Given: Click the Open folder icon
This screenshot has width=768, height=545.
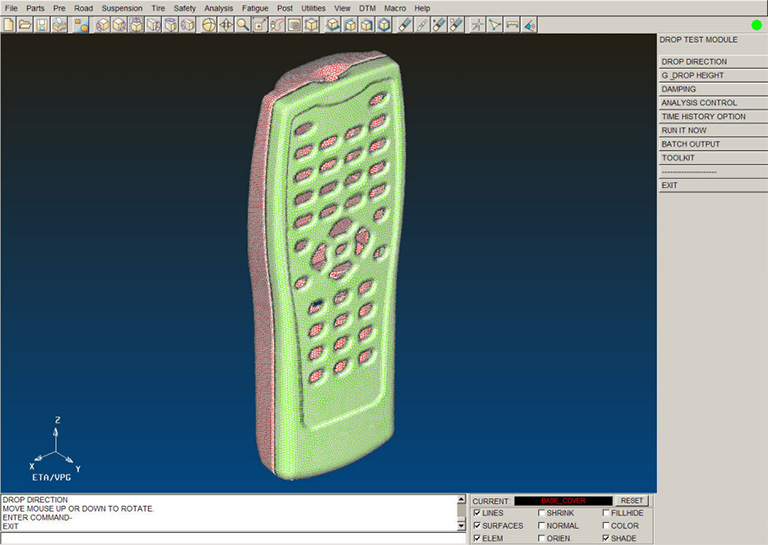Looking at the screenshot, I should click(x=25, y=24).
